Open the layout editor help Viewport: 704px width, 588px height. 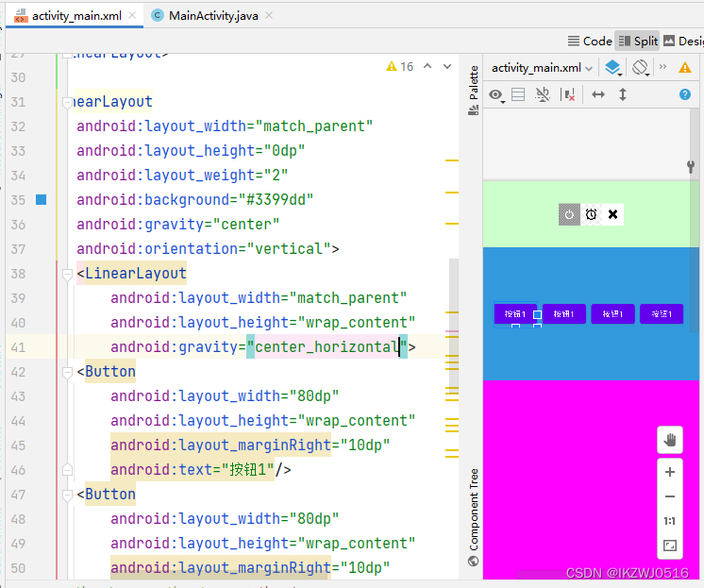pos(685,94)
